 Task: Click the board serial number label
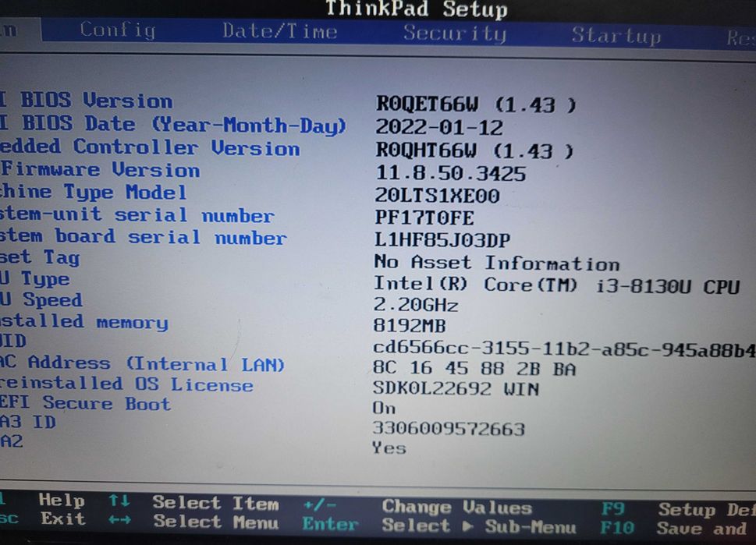[144, 236]
